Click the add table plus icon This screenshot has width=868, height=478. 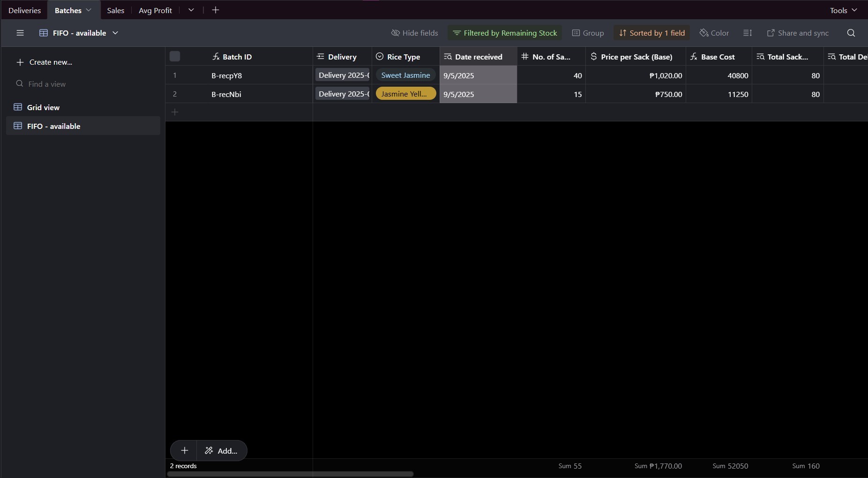[216, 10]
